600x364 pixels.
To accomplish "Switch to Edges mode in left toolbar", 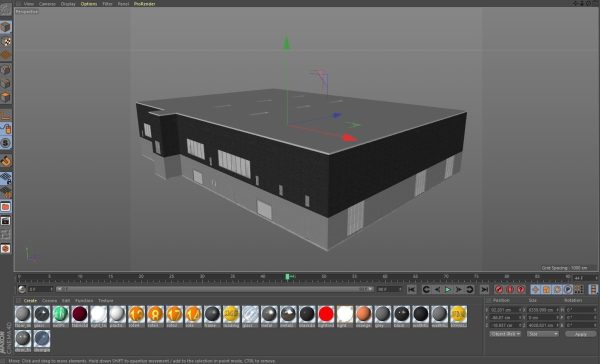I will coord(5,83).
